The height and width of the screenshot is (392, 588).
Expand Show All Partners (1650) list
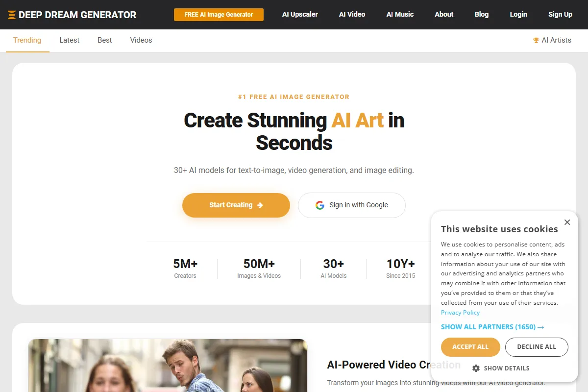pyautogui.click(x=492, y=327)
